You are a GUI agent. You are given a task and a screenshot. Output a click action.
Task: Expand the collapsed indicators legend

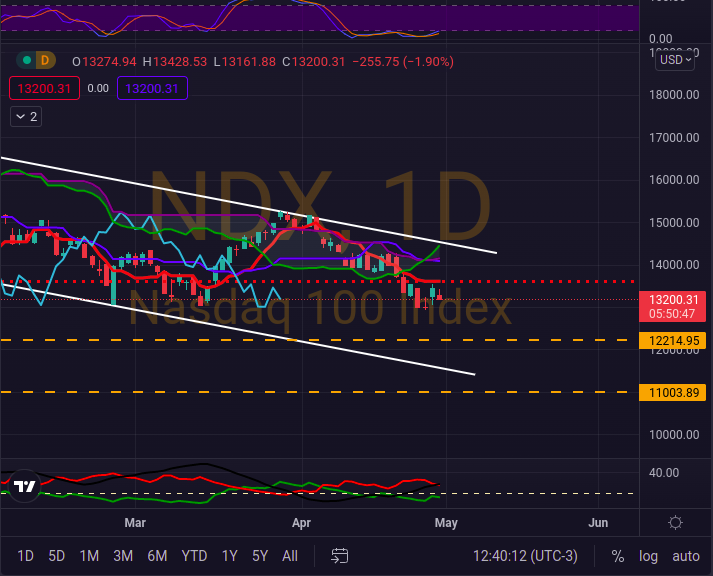click(25, 117)
